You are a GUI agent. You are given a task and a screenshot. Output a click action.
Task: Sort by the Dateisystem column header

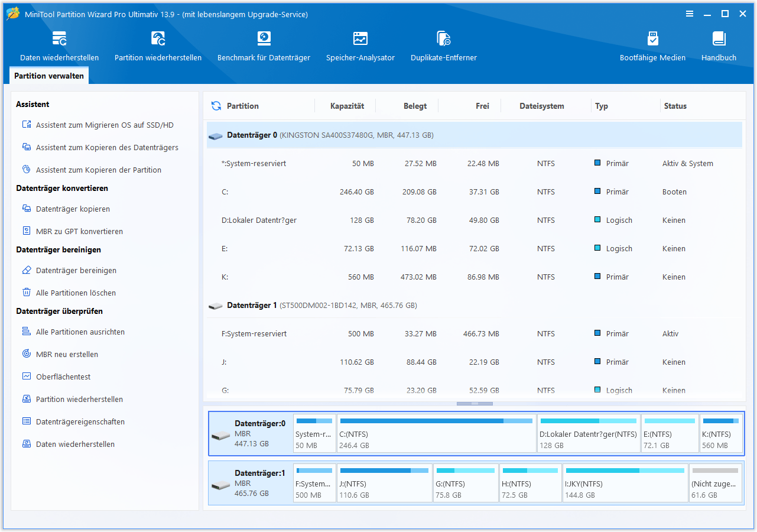click(x=542, y=106)
